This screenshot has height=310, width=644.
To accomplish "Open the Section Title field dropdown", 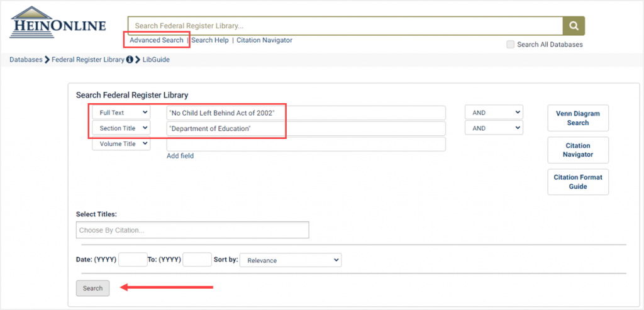I will (121, 128).
